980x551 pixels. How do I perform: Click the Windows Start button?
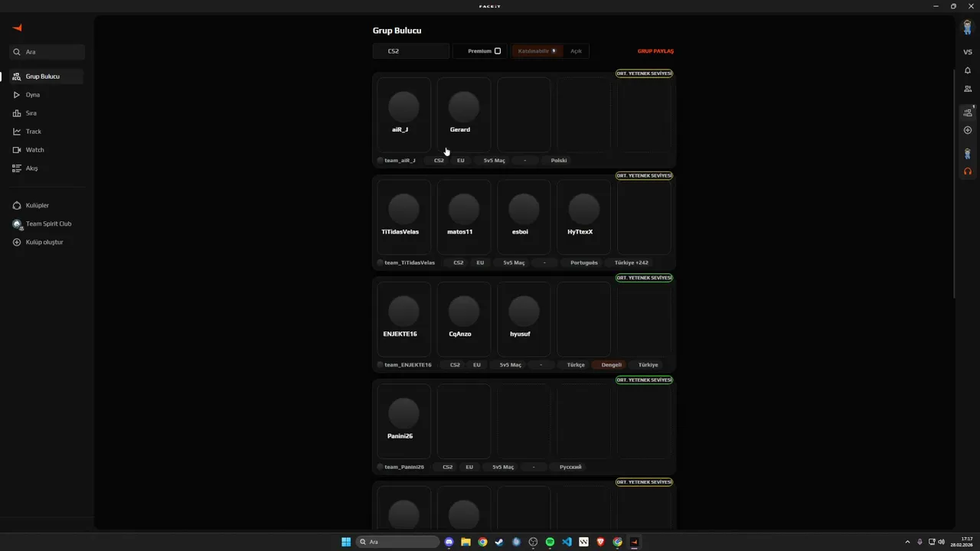point(346,542)
